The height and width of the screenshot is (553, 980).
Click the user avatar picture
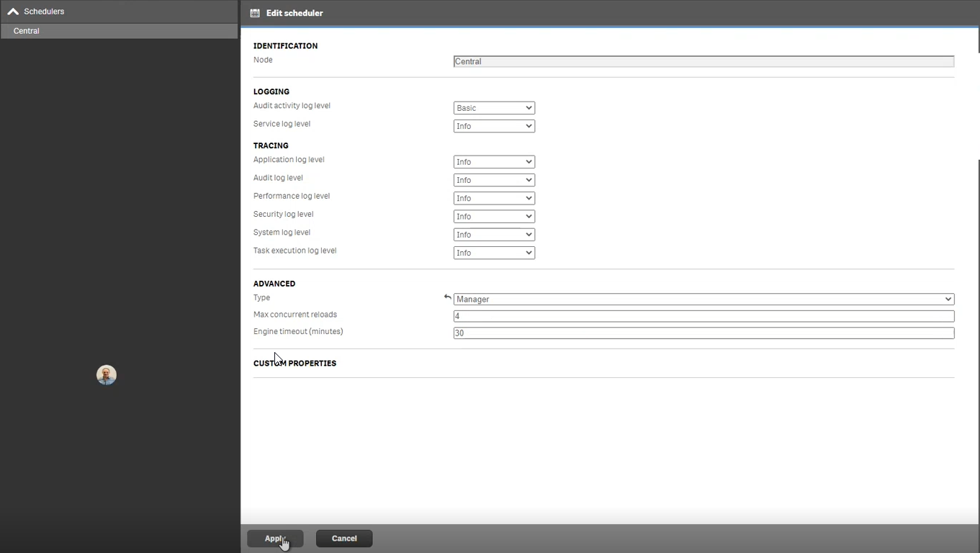(107, 375)
